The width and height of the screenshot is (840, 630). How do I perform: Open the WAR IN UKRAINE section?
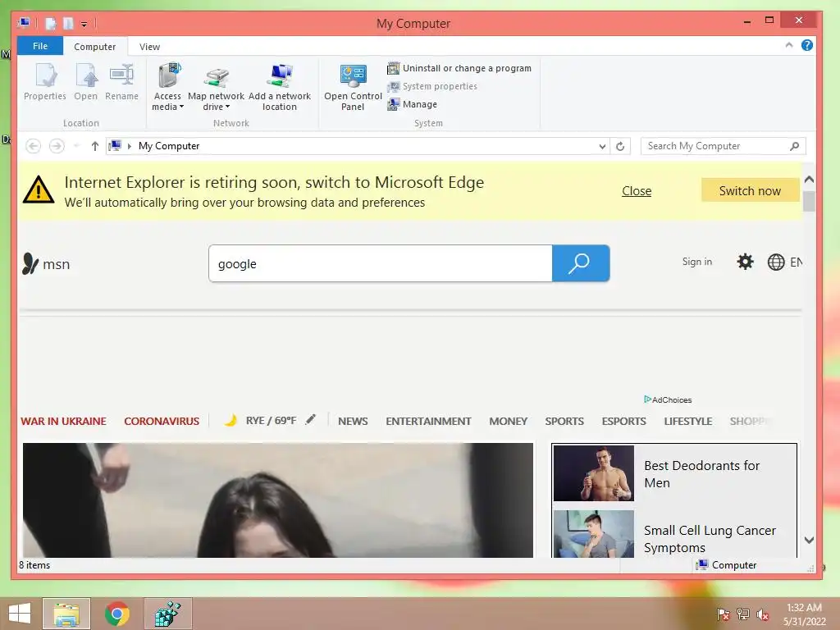(63, 421)
